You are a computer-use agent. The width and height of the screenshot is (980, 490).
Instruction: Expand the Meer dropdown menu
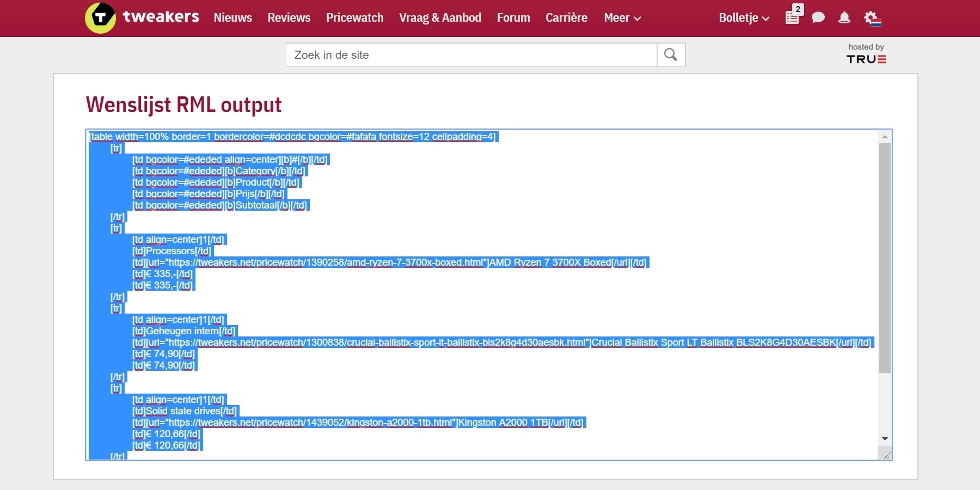tap(622, 18)
